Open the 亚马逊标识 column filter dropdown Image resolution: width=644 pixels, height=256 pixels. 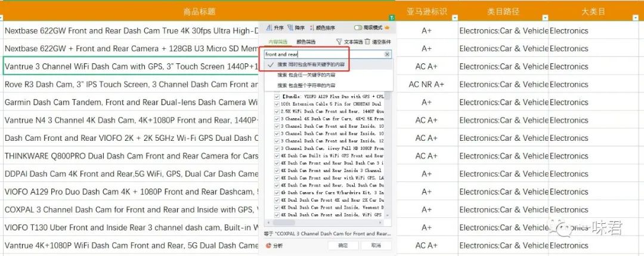pyautogui.click(x=454, y=18)
